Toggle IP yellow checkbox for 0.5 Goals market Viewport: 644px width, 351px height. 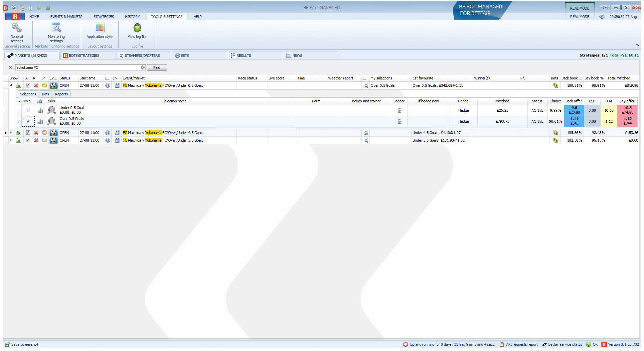(44, 85)
